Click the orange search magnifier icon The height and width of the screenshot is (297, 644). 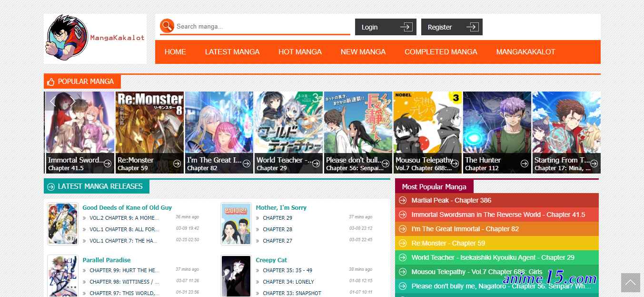(x=167, y=26)
